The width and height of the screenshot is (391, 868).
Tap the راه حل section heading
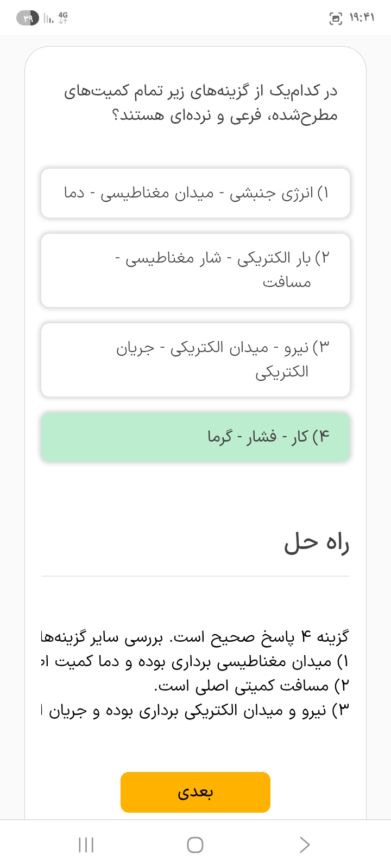pos(317,543)
